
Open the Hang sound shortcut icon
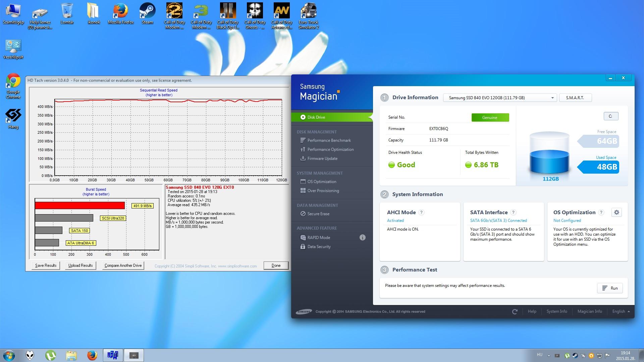click(13, 119)
